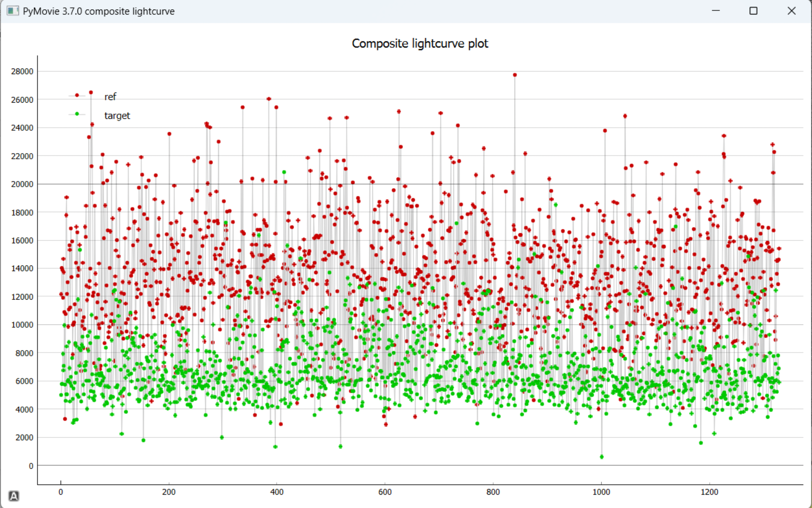The width and height of the screenshot is (812, 508).
Task: Maximize the composite lightcurve window
Action: coord(753,11)
